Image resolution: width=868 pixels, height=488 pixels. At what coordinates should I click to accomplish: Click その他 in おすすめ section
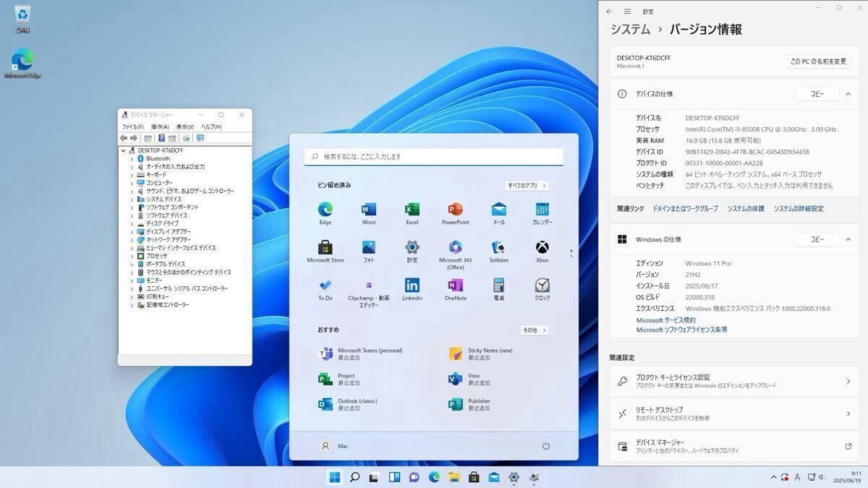pos(535,330)
